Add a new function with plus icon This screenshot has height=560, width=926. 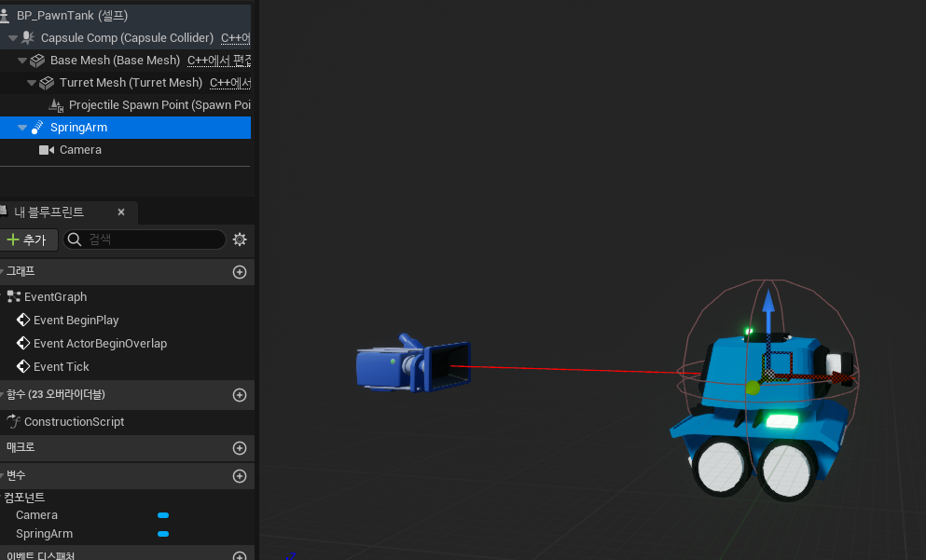pos(239,395)
